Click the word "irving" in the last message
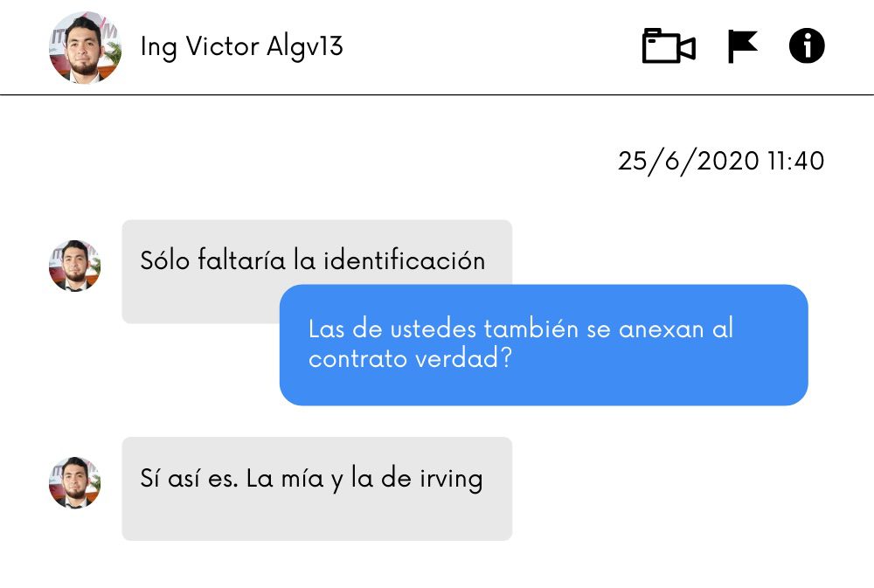 [x=451, y=480]
